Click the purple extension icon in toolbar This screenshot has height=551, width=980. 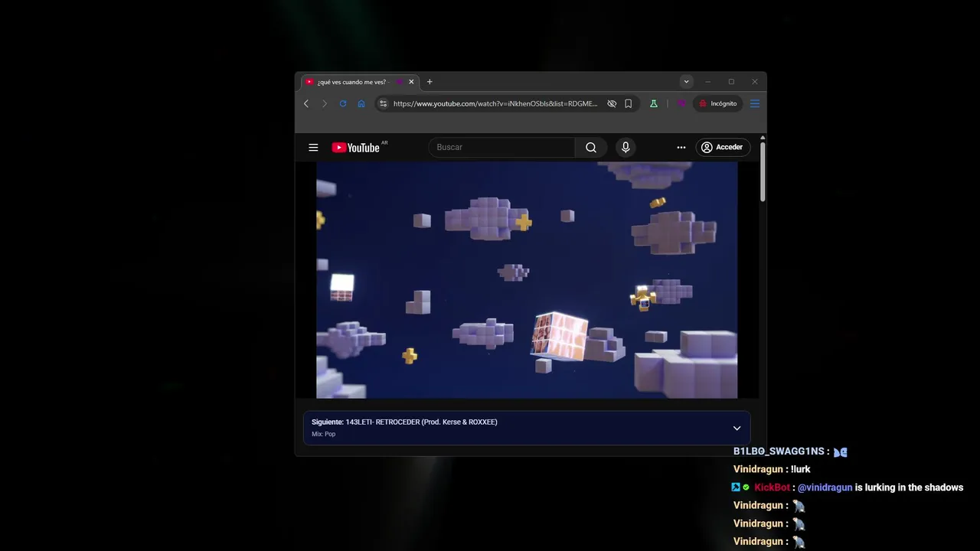click(x=681, y=103)
